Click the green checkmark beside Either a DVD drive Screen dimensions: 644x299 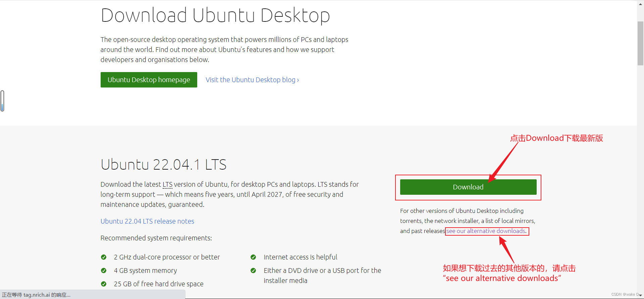[253, 271]
